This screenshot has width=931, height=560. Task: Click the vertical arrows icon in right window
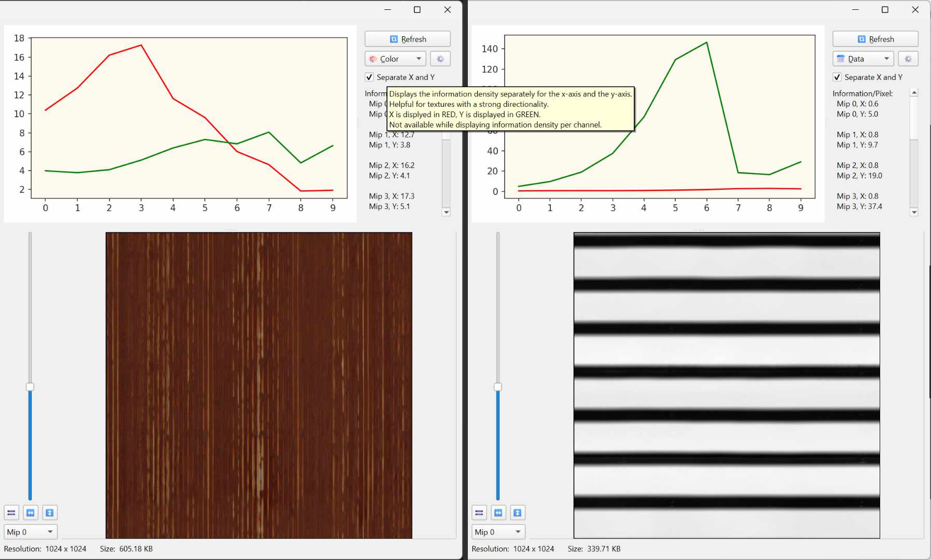[518, 513]
